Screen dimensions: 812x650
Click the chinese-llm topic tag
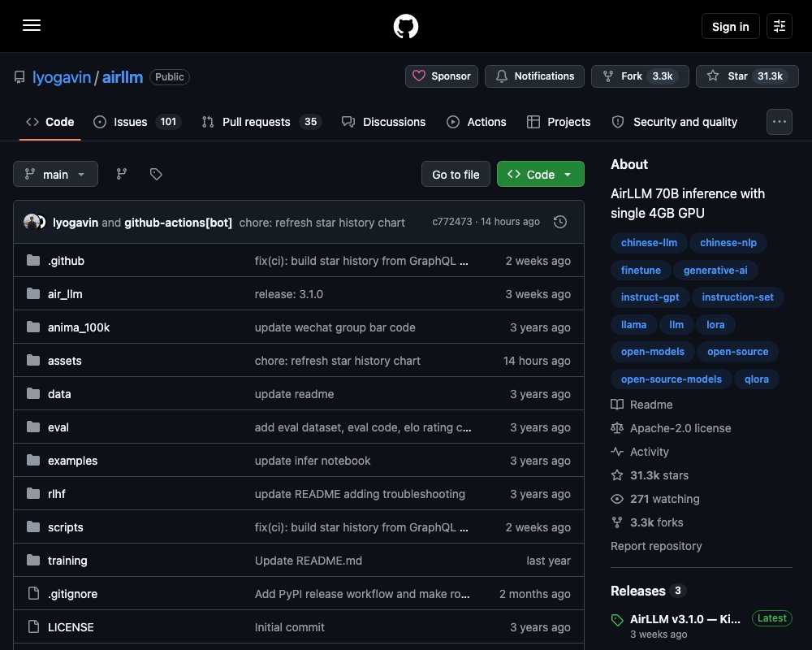649,243
